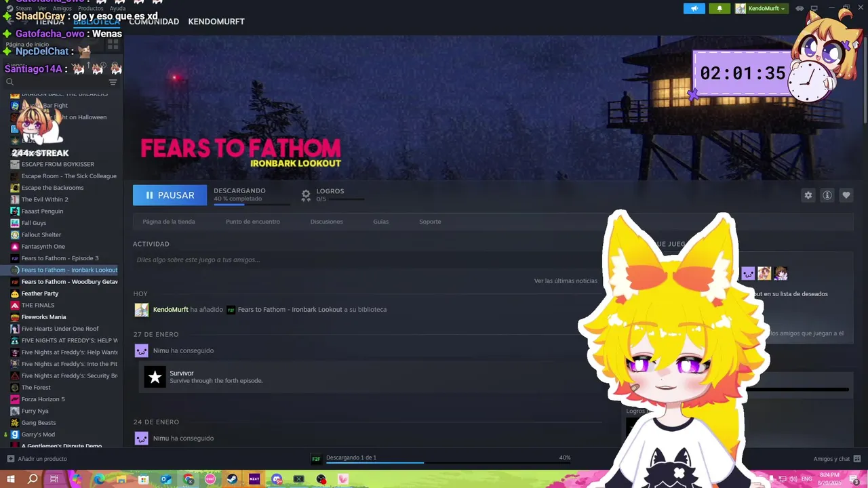Select Forza Horizon 5 in library
This screenshot has width=868, height=488.
click(x=43, y=399)
